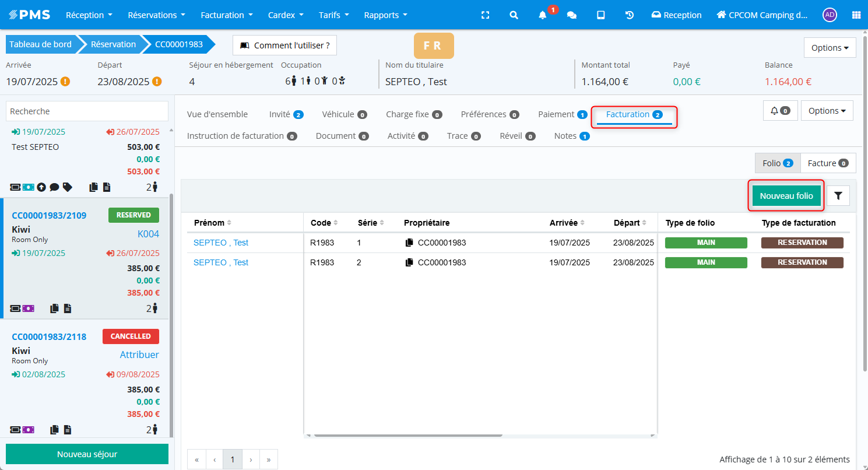Screen dimensions: 868x470
Task: Click the history clock icon
Action: [630, 15]
